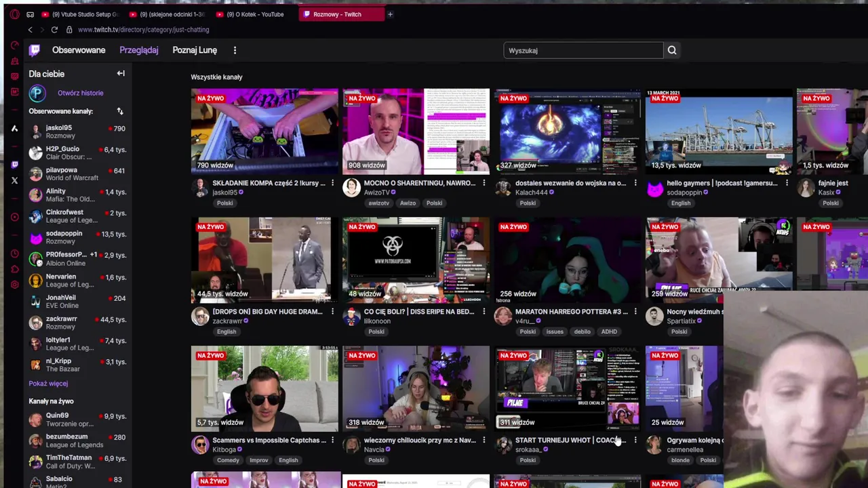Open Twitch panel in Opera sidebar

coord(15,165)
